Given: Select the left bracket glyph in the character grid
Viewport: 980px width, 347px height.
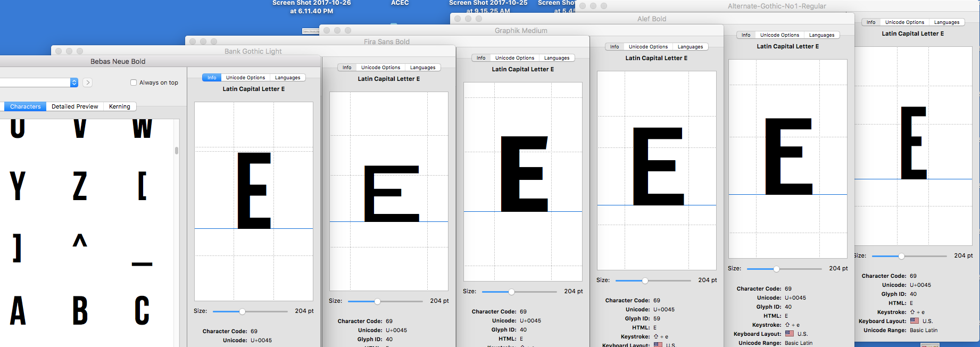Looking at the screenshot, I should 142,186.
